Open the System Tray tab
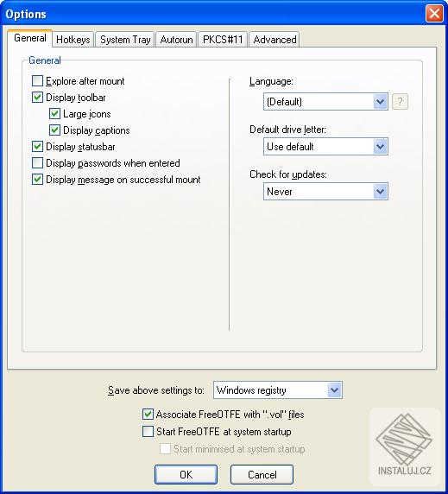 (x=125, y=40)
